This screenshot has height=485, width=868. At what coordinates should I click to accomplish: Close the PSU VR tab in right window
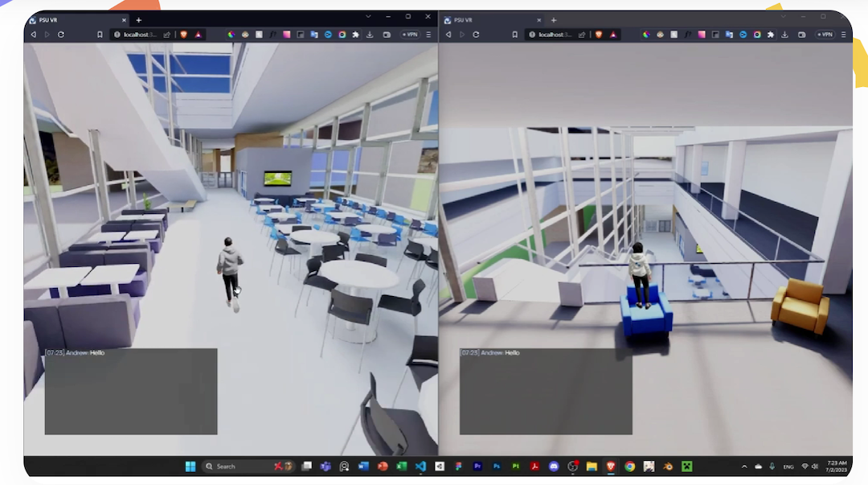[x=539, y=20]
